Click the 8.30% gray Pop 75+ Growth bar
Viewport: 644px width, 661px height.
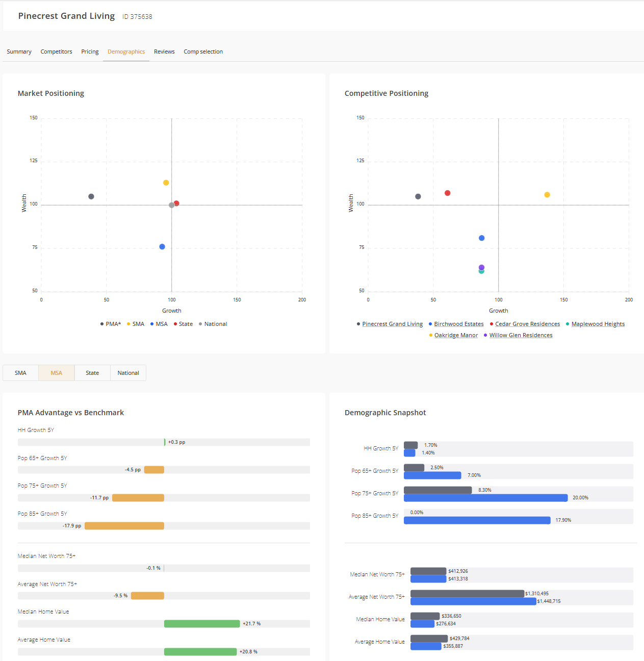tap(438, 490)
